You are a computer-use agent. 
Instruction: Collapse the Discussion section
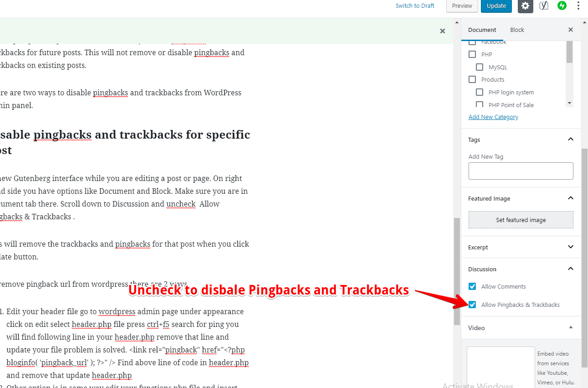(x=571, y=269)
